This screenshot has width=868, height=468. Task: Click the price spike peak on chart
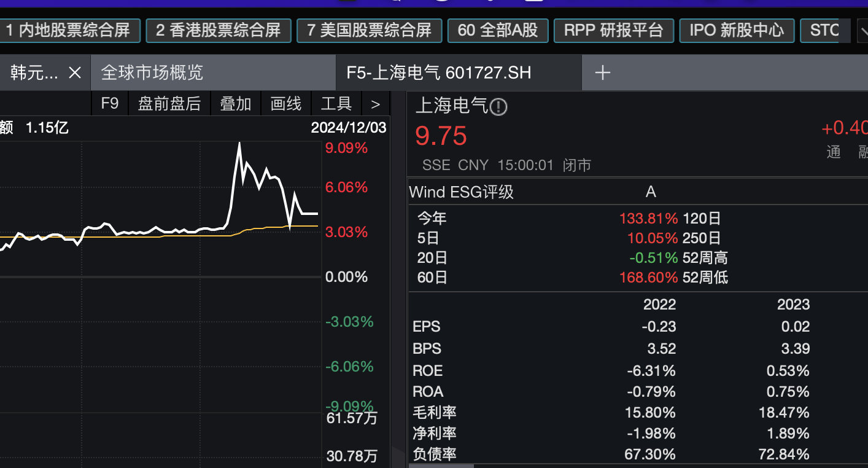pyautogui.click(x=239, y=144)
